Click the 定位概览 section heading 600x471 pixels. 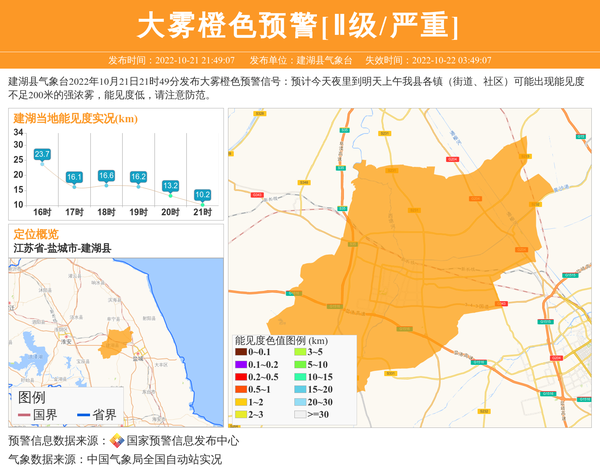click(36, 234)
